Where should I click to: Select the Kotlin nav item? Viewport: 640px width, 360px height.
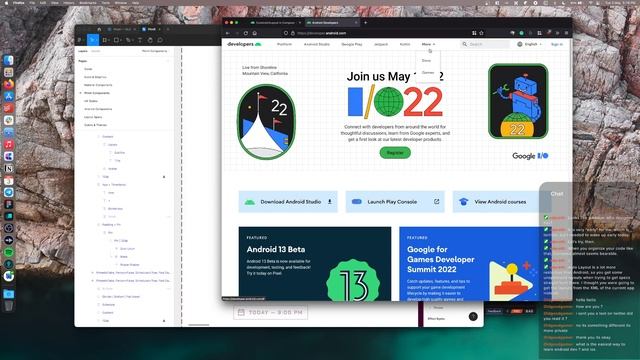pyautogui.click(x=405, y=44)
